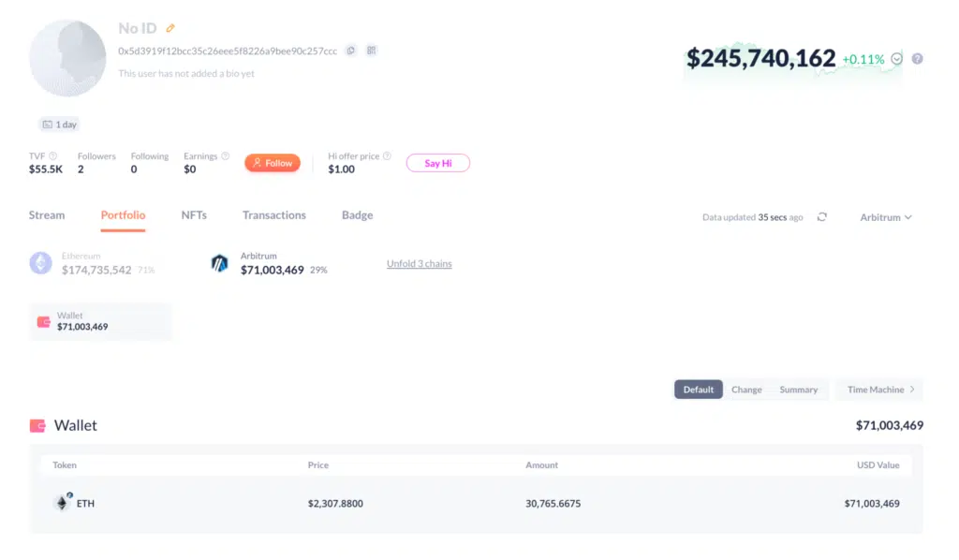Image resolution: width=959 pixels, height=560 pixels.
Task: Select the Ethereum chain icon
Action: [x=39, y=263]
